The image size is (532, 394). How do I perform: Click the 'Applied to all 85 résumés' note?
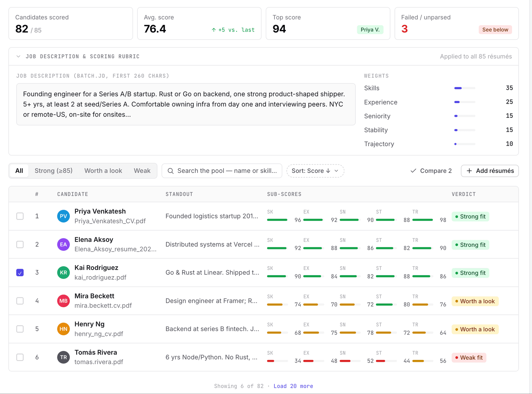tap(476, 57)
